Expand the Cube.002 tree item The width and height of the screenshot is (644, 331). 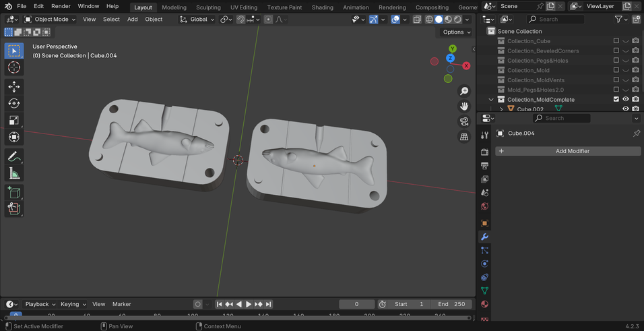coord(501,109)
